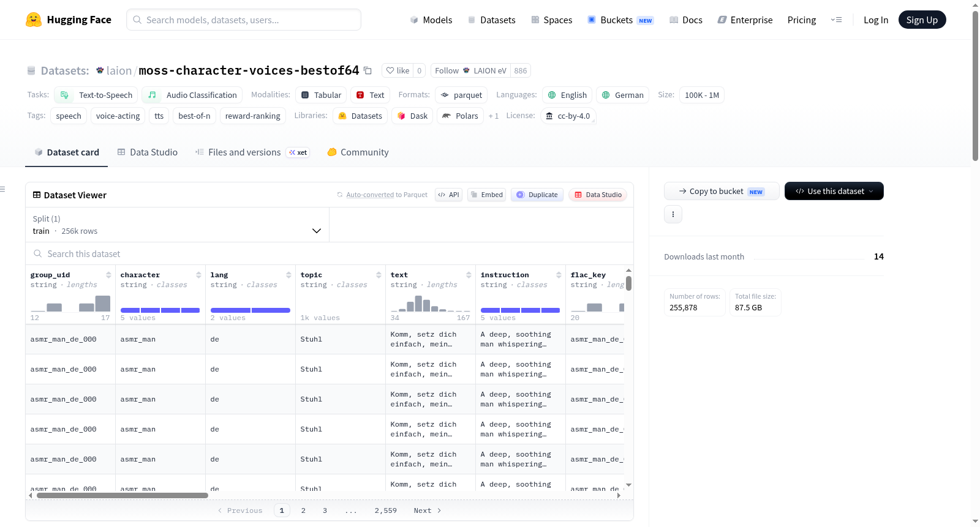Click the page vertical scrollbar

coord(975,86)
